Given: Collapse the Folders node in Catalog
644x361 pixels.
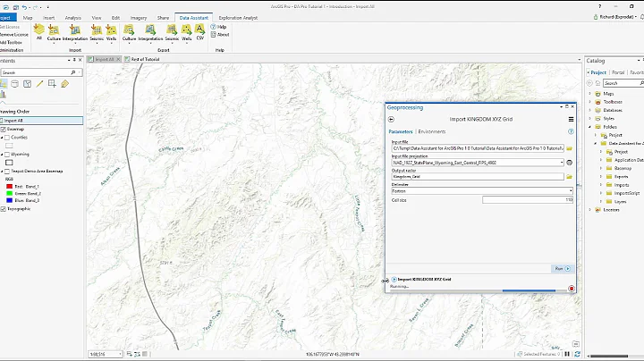Looking at the screenshot, I should (590, 127).
